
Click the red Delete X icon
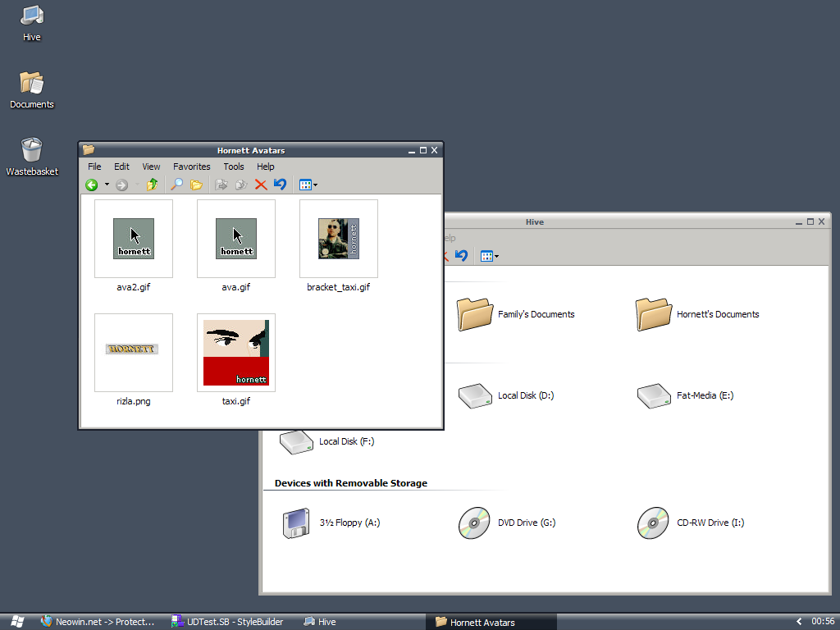[x=261, y=185]
